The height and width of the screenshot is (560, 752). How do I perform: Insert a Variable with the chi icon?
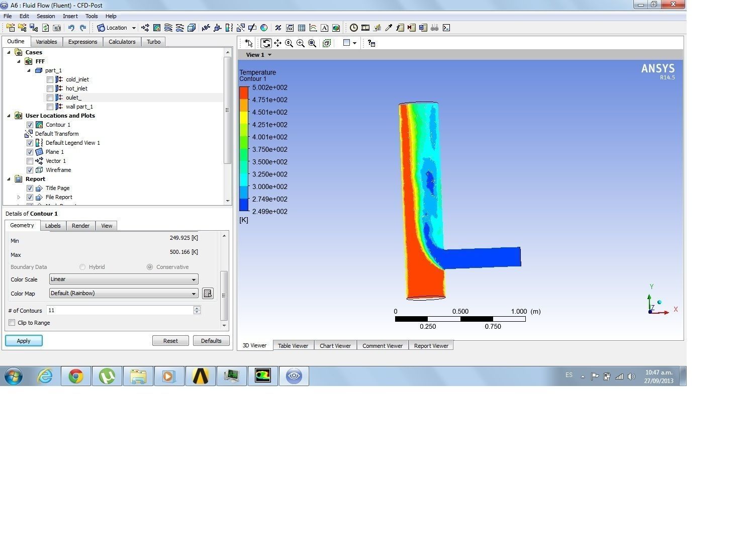278,28
